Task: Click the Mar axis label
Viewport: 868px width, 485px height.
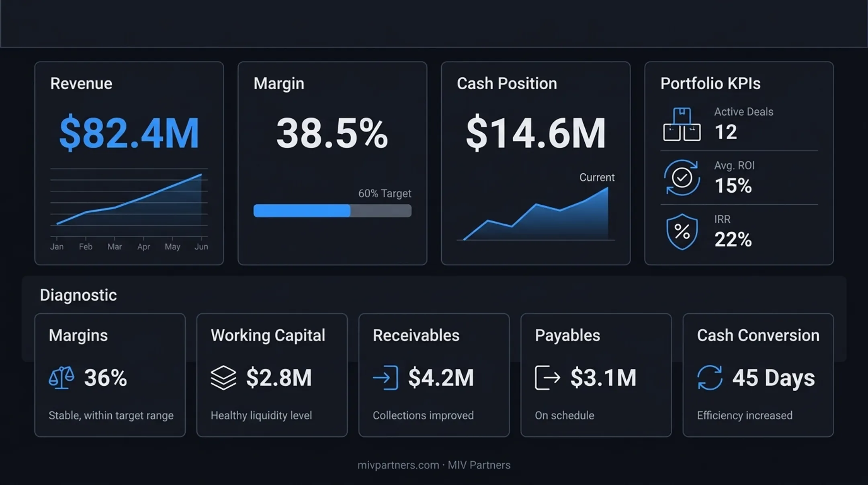Action: (115, 247)
